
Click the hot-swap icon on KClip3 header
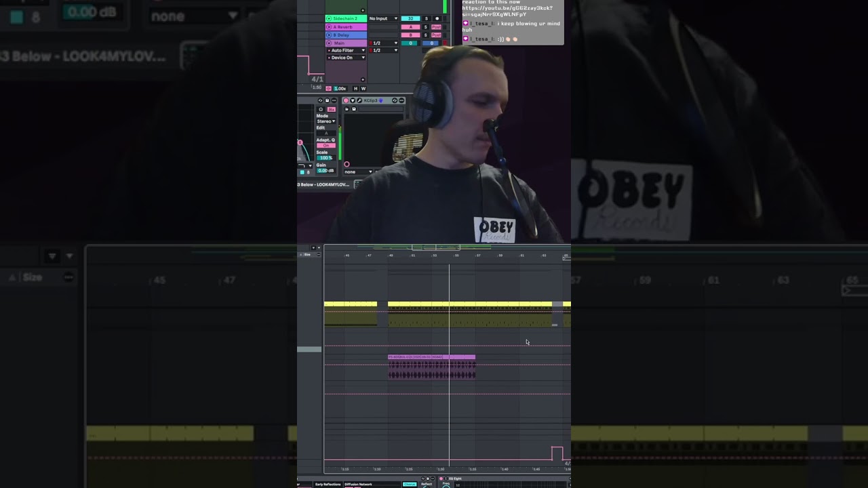point(395,100)
